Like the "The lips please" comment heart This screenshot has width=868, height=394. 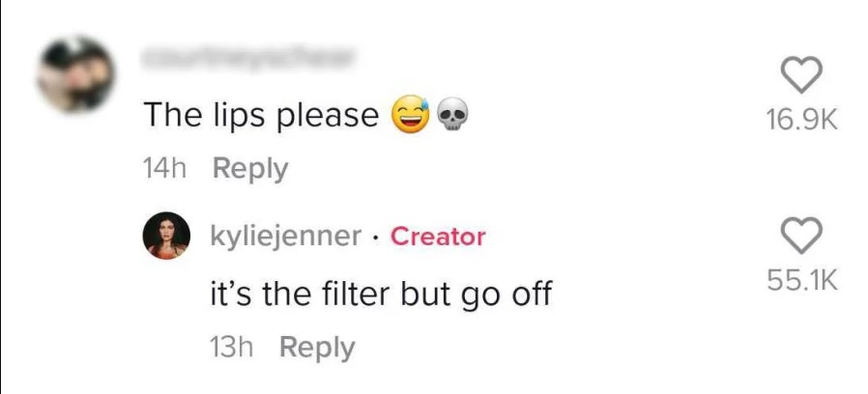(x=801, y=76)
